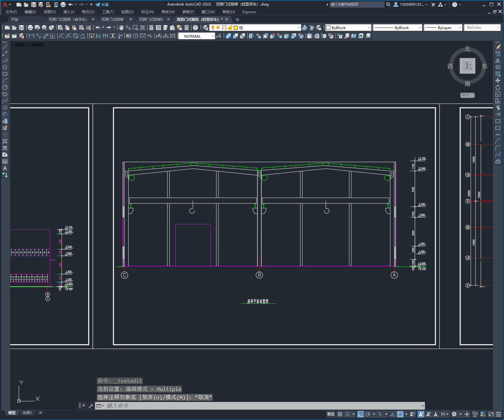This screenshot has height=420, width=504.
Task: Switch to the 开始 start tab
Action: click(x=15, y=19)
